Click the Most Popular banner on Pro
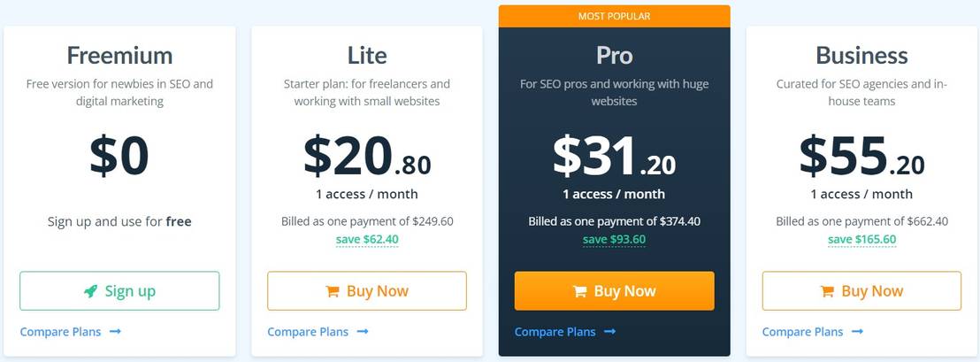 point(614,16)
